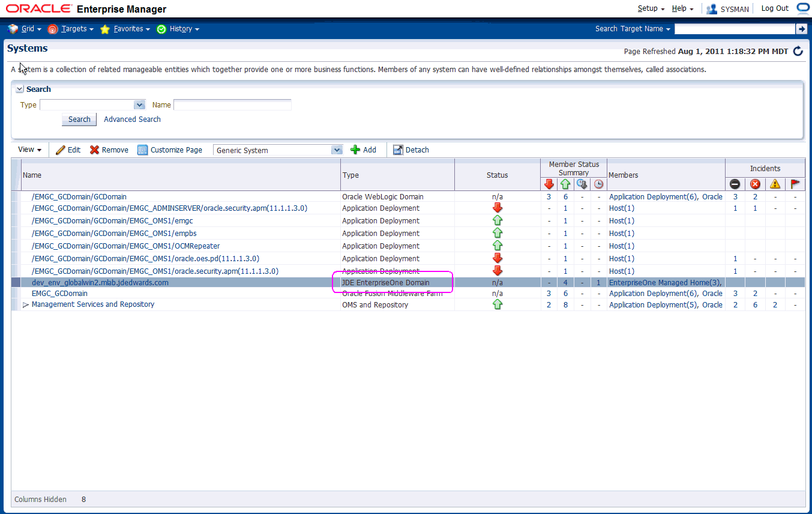
Task: Click the critical incidents column header icon
Action: pyautogui.click(x=755, y=184)
